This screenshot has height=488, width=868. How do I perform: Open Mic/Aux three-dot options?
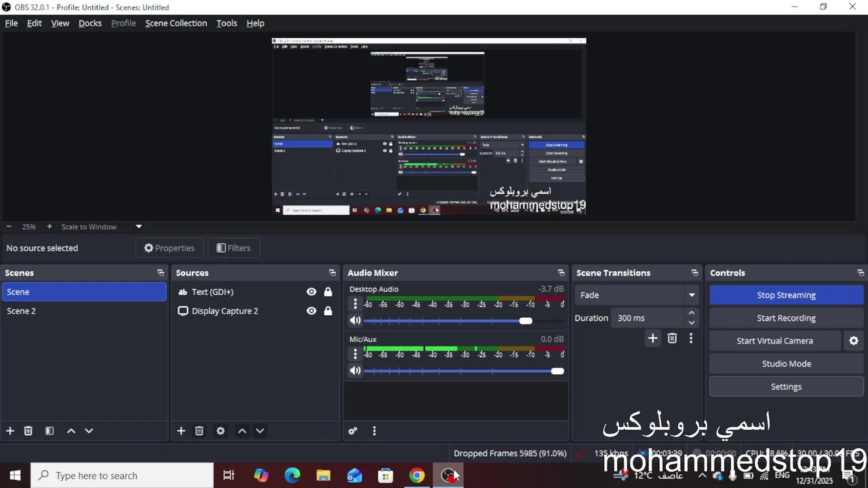pos(355,354)
